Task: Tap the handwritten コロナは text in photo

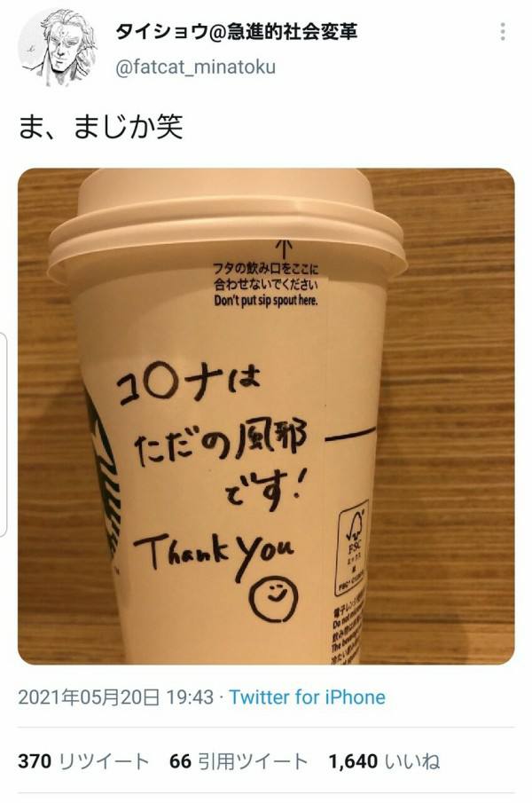Action: pos(189,385)
